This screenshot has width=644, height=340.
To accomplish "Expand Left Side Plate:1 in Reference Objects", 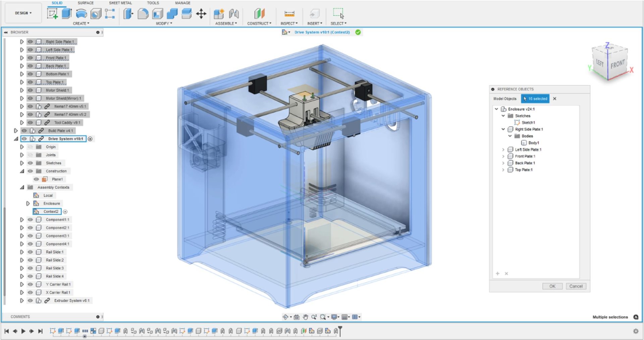I will (x=503, y=150).
